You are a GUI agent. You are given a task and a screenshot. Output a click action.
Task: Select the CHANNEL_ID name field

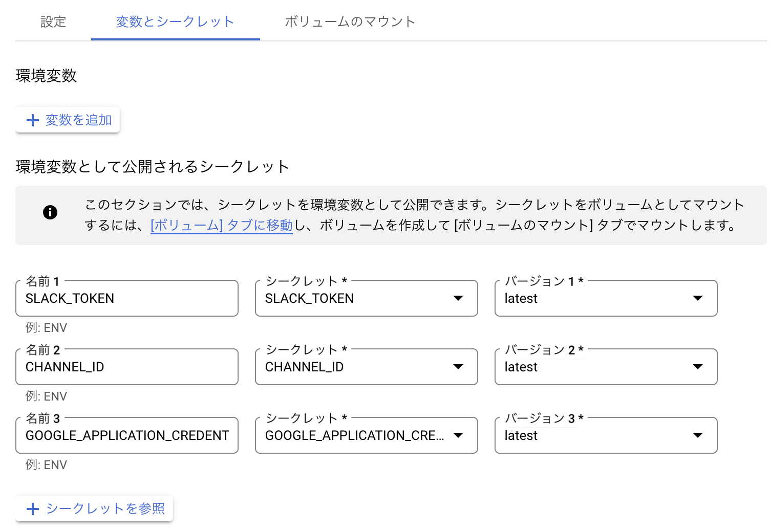click(126, 367)
